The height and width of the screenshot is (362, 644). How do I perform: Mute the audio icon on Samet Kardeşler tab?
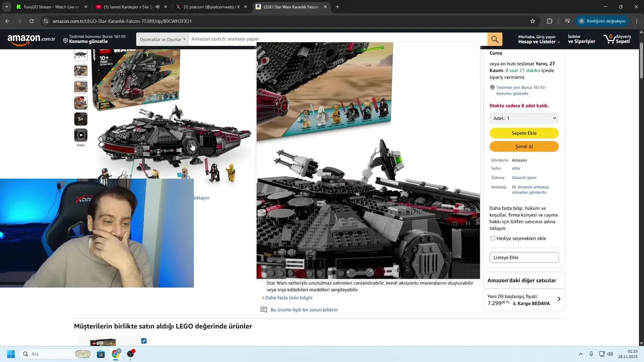[157, 7]
